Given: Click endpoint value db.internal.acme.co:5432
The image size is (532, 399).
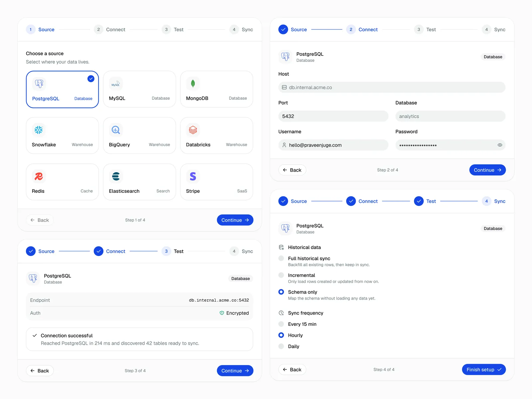Looking at the screenshot, I should pyautogui.click(x=219, y=300).
